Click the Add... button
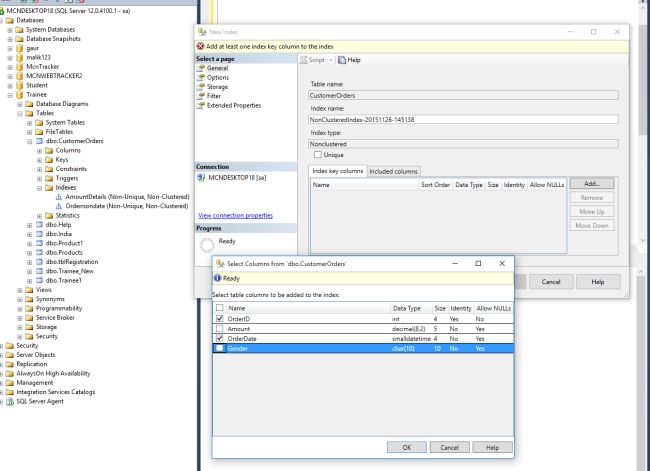Screen dimensions: 650x471 pyautogui.click(x=592, y=183)
